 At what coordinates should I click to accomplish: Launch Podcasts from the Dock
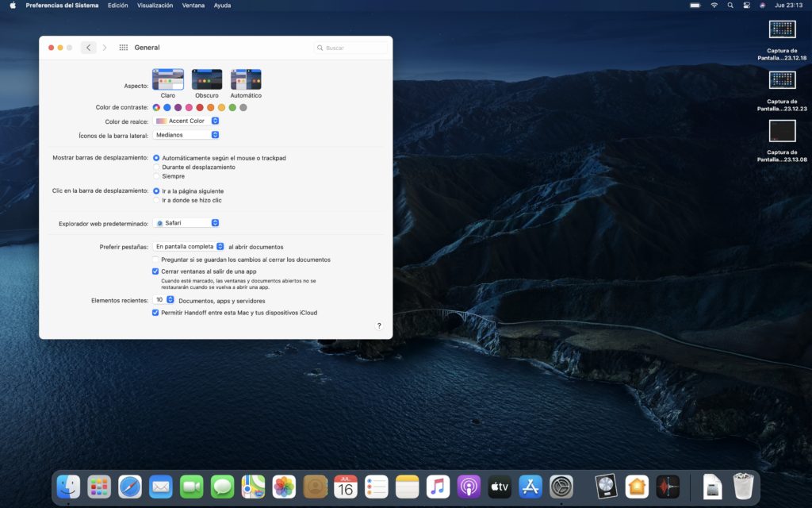pyautogui.click(x=469, y=486)
